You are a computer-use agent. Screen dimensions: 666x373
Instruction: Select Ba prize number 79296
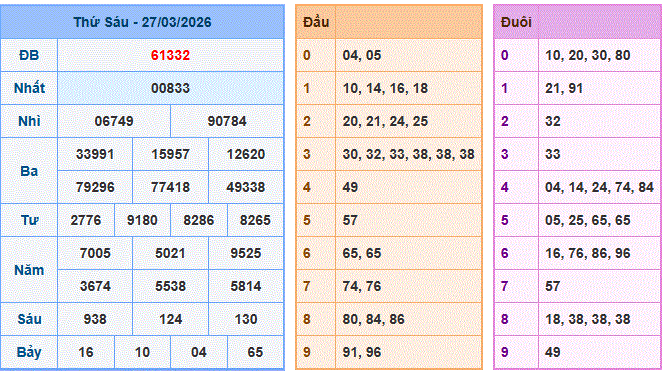click(95, 187)
